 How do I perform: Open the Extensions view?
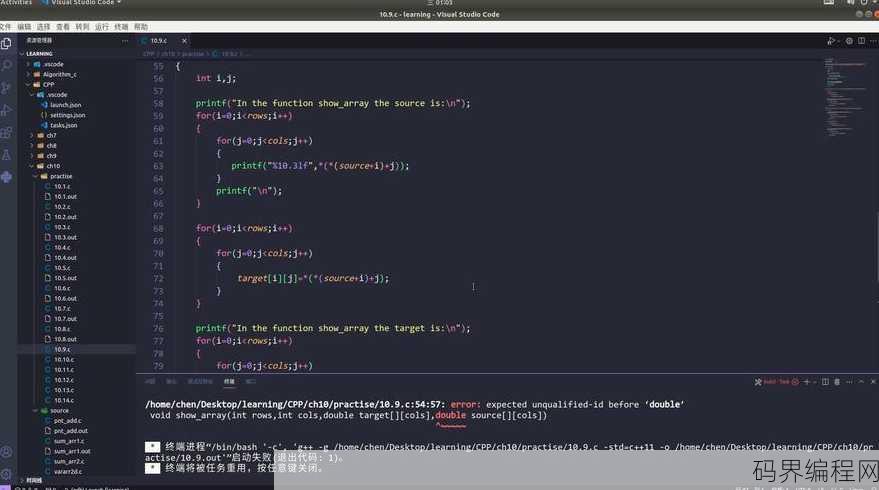click(6, 133)
